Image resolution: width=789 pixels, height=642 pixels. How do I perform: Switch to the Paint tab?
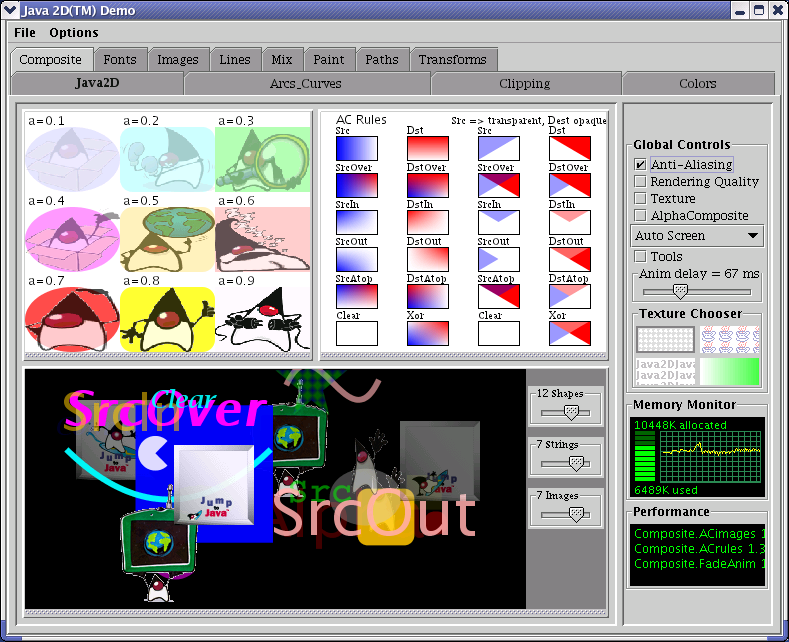329,59
